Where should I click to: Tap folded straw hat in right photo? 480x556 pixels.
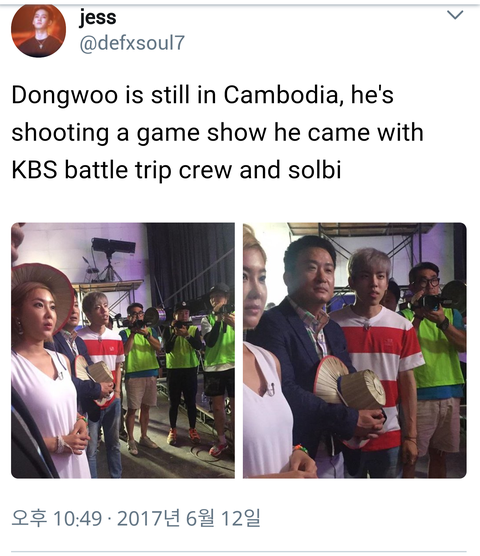349,385
